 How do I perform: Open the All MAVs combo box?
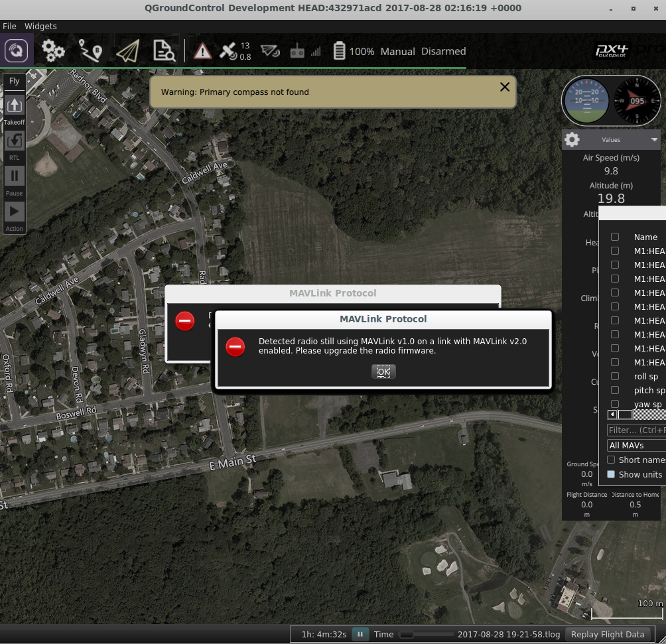(636, 445)
